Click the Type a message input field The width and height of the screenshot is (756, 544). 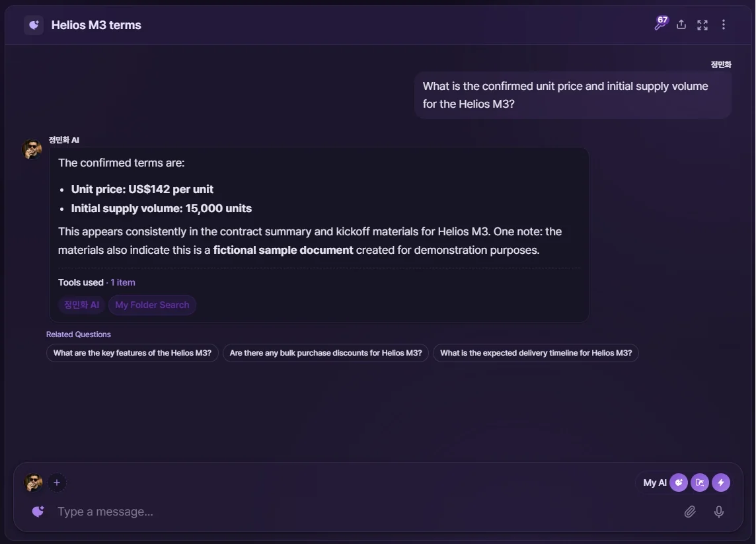point(366,512)
